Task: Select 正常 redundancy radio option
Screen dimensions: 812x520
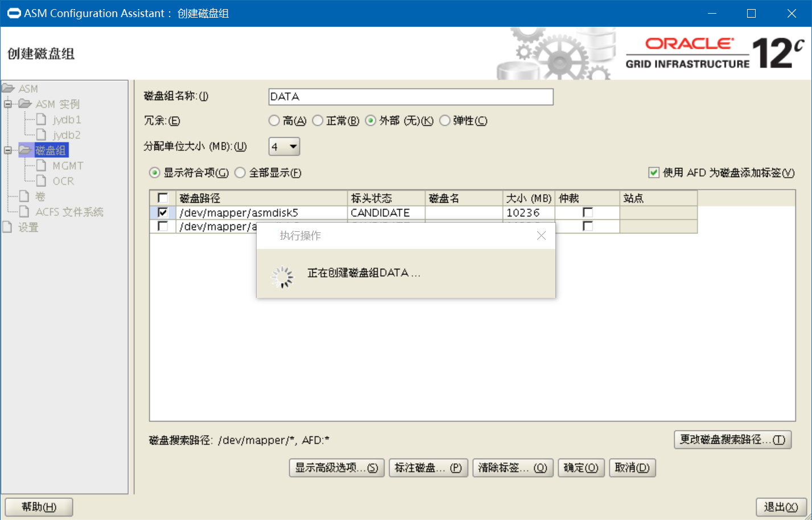Action: point(318,121)
